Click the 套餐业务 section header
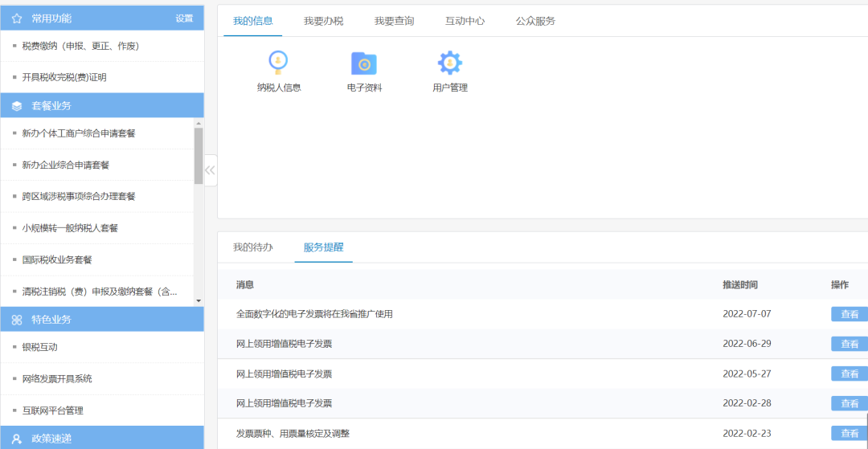The image size is (868, 449). tap(102, 105)
